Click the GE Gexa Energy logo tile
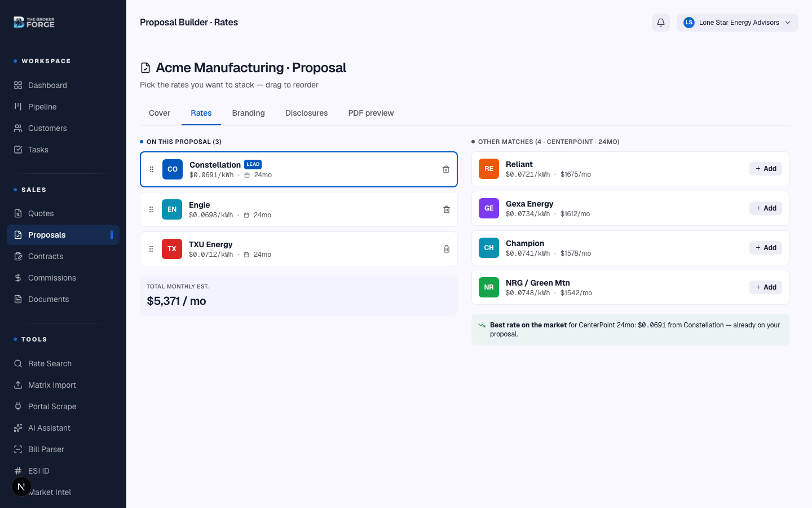Screen dimensions: 812x508 489,208
